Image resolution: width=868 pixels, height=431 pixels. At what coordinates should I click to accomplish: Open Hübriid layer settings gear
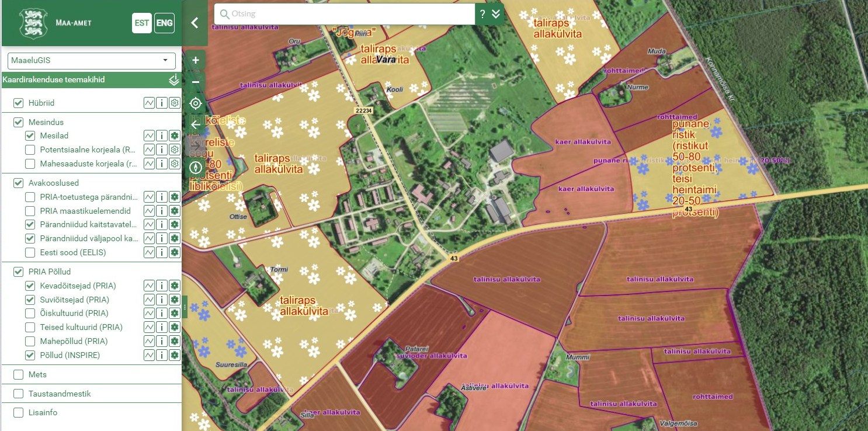pyautogui.click(x=174, y=103)
